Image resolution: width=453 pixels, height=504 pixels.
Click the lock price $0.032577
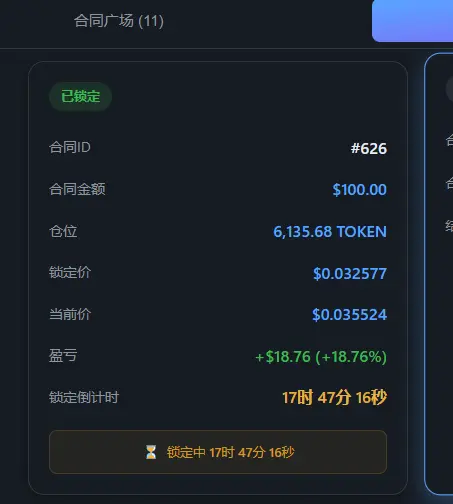pyautogui.click(x=350, y=273)
